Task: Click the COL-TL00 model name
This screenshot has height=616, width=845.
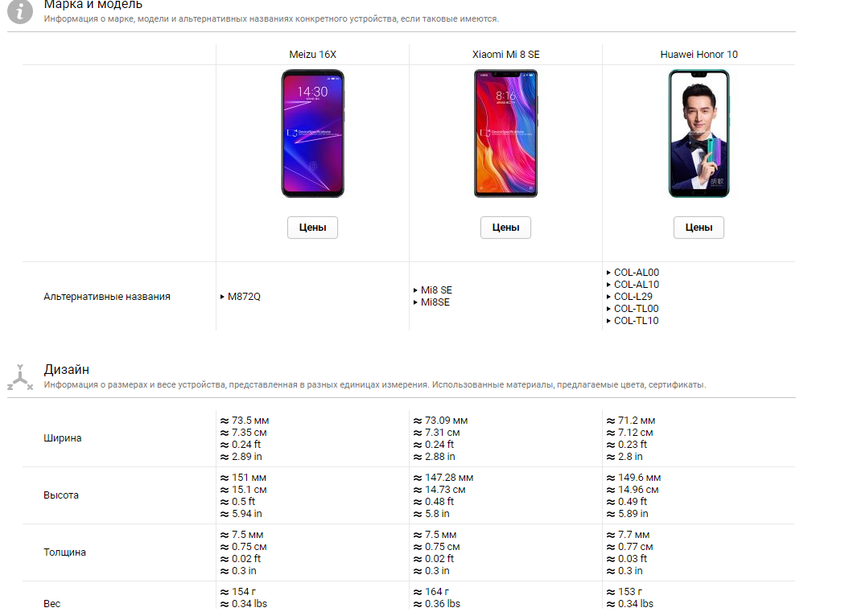Action: tap(636, 309)
